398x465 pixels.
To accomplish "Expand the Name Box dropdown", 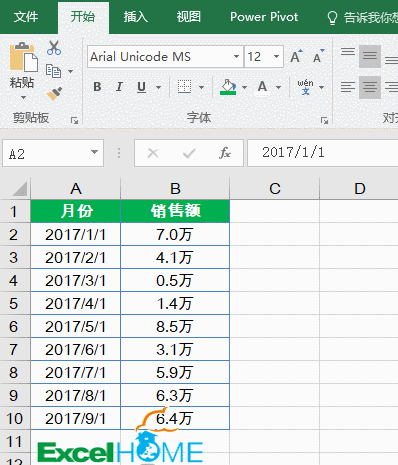I will (x=94, y=152).
